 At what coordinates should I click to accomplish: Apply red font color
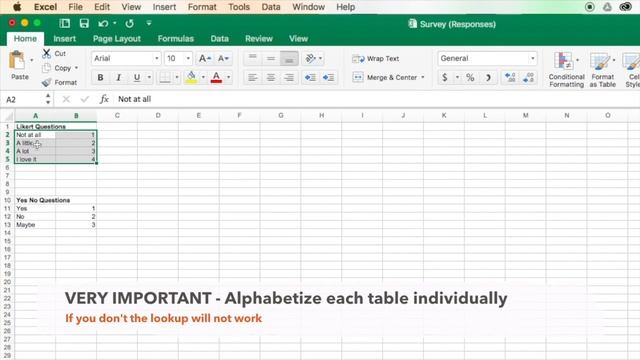click(x=216, y=78)
